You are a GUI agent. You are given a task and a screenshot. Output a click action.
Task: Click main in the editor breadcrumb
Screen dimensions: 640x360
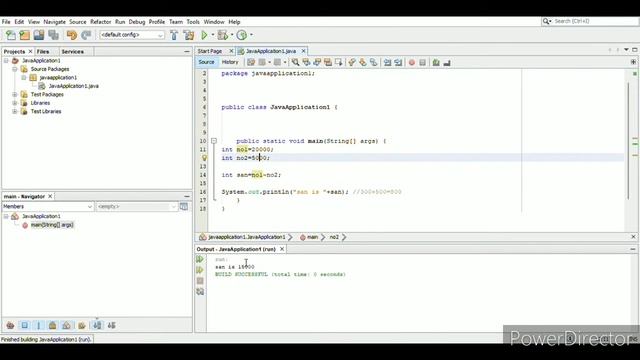(x=312, y=237)
